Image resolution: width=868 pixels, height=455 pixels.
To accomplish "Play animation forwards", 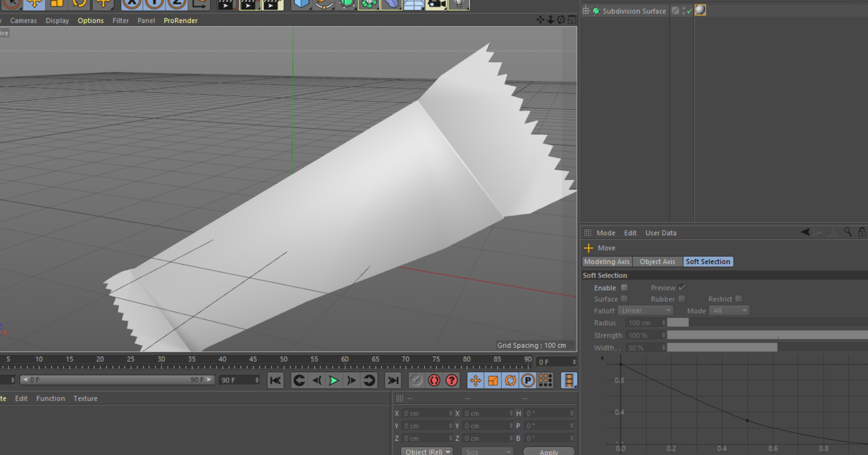I will coord(333,381).
